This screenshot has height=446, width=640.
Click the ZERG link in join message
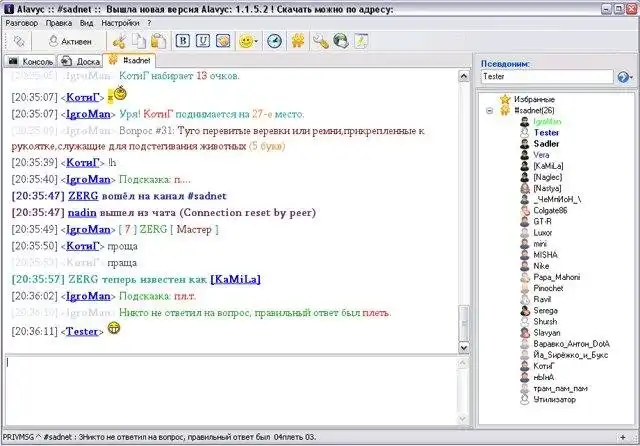[x=83, y=196]
